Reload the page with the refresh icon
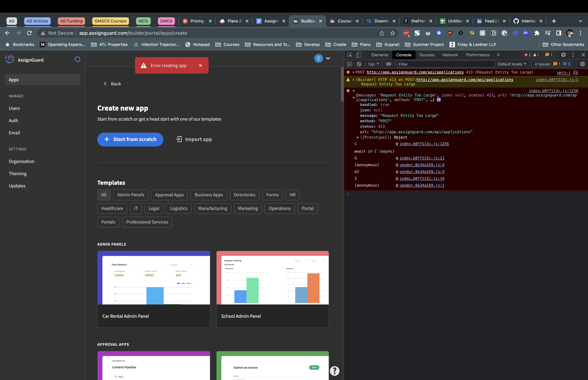 click(x=29, y=33)
